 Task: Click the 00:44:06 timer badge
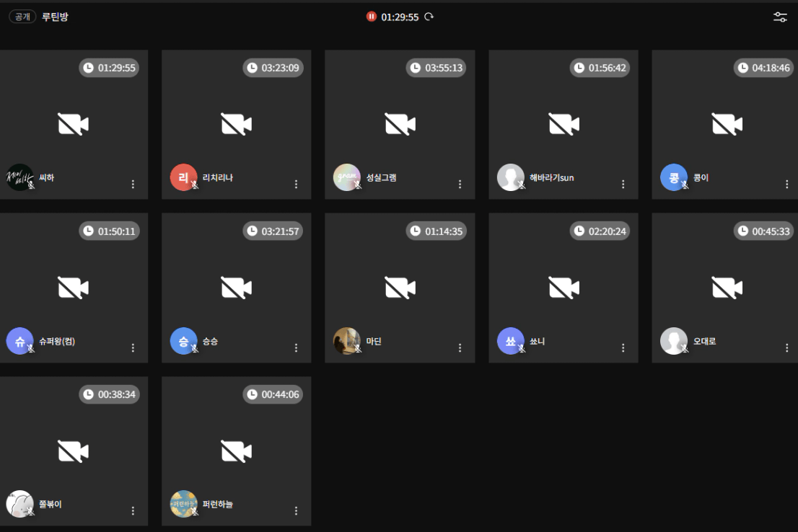[x=273, y=394]
